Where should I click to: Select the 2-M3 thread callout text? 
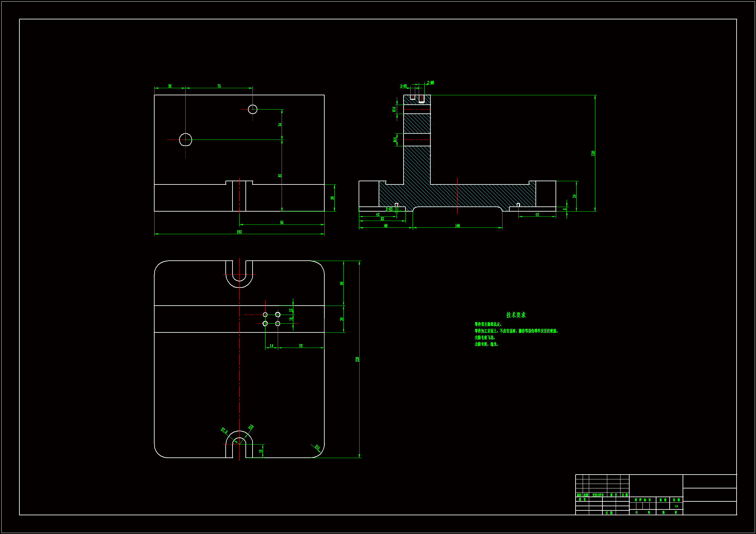tap(389, 209)
